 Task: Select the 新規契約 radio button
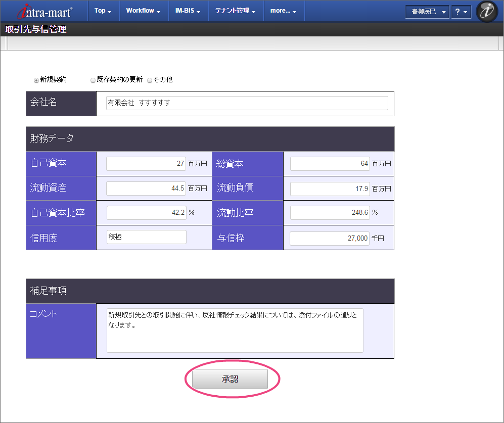[x=36, y=80]
